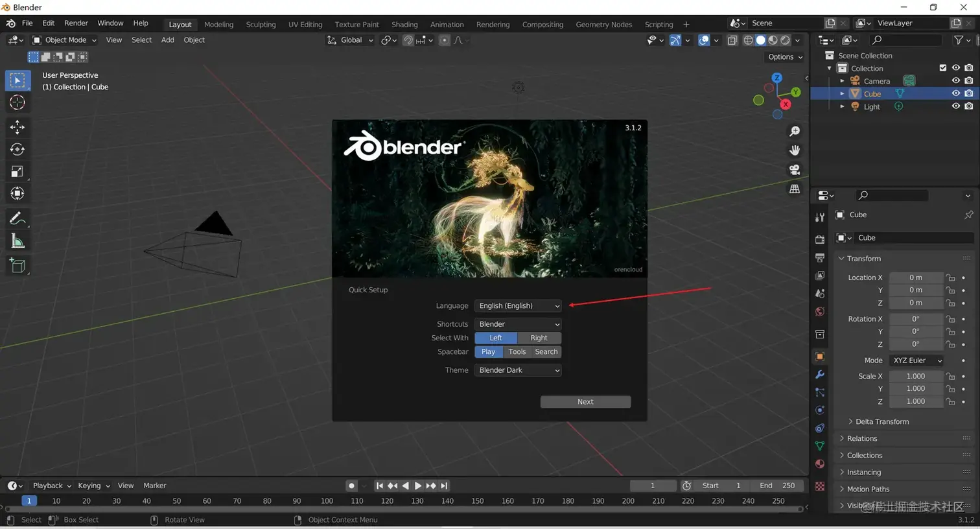Set Select With to Right
The height and width of the screenshot is (529, 980).
[539, 338]
